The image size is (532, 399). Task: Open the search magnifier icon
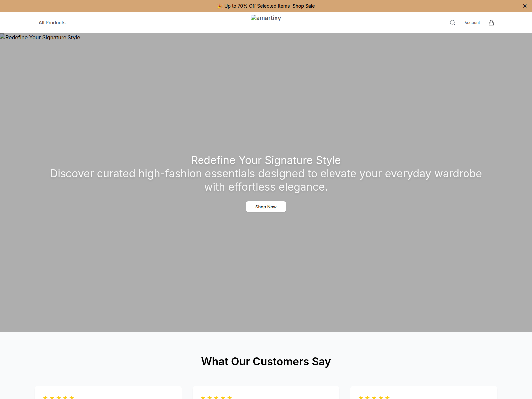tap(452, 23)
